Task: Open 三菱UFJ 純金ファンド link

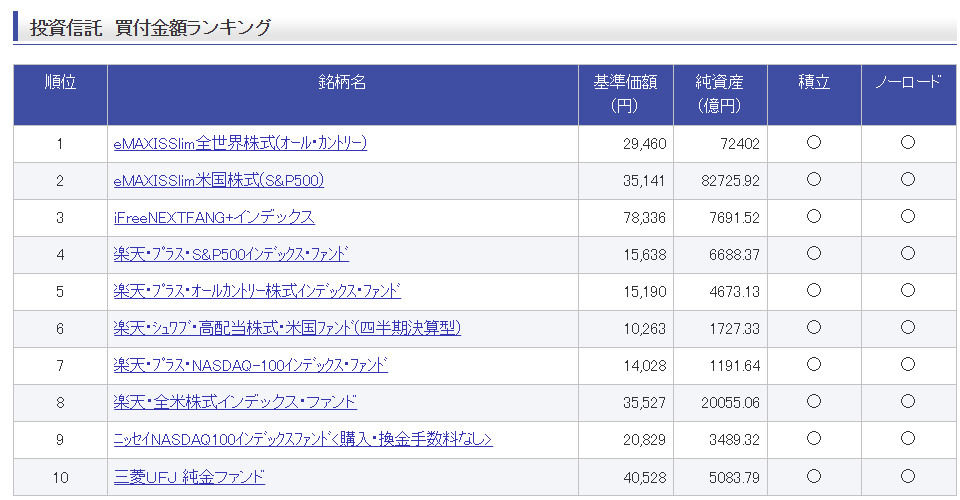Action: coord(189,477)
